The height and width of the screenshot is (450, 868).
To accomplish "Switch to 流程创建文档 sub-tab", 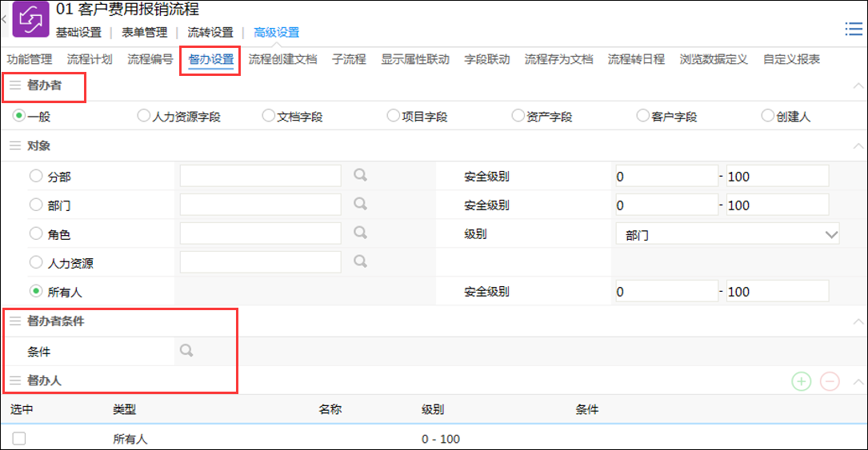I will 283,59.
